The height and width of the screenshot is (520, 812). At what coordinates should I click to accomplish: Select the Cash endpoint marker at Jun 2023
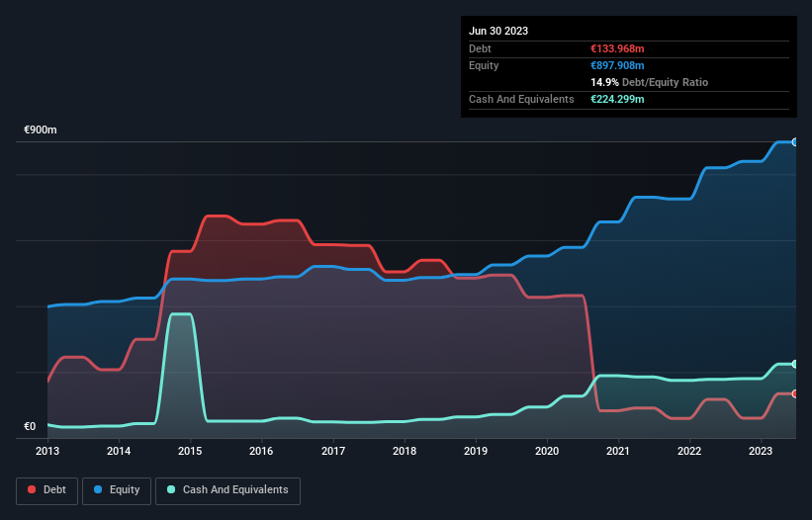(x=795, y=364)
